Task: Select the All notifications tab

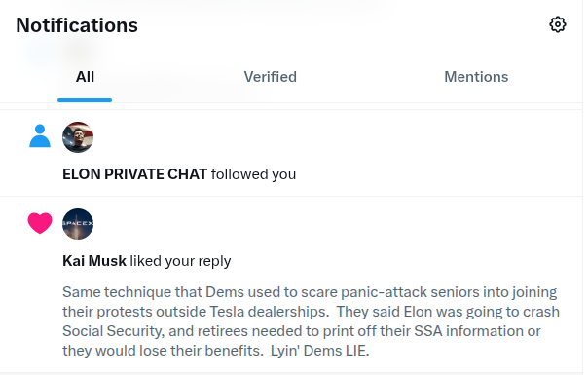Action: click(85, 77)
